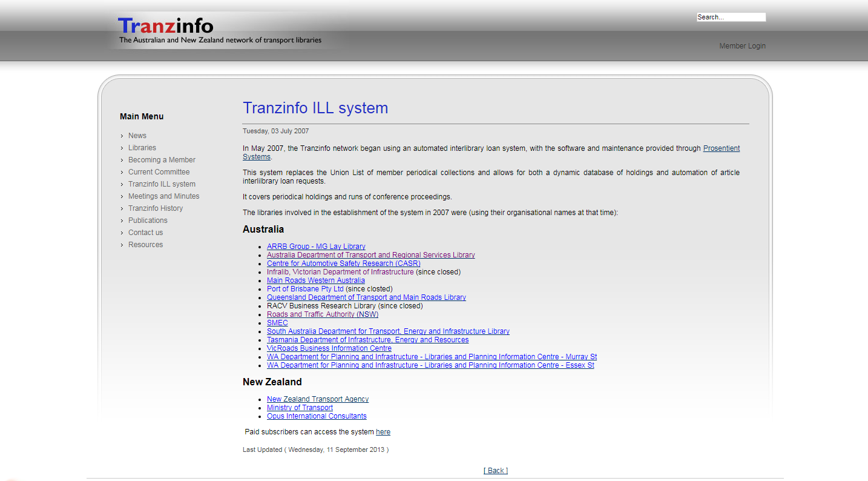Click Last Updated Wednesday, 11 September 2013 text
This screenshot has height=481, width=868.
(315, 449)
